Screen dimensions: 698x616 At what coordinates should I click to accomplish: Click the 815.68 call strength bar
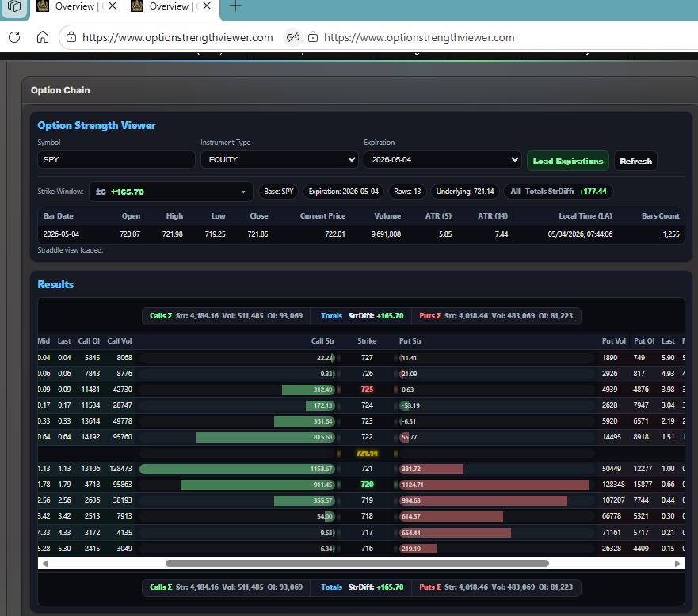click(x=265, y=437)
